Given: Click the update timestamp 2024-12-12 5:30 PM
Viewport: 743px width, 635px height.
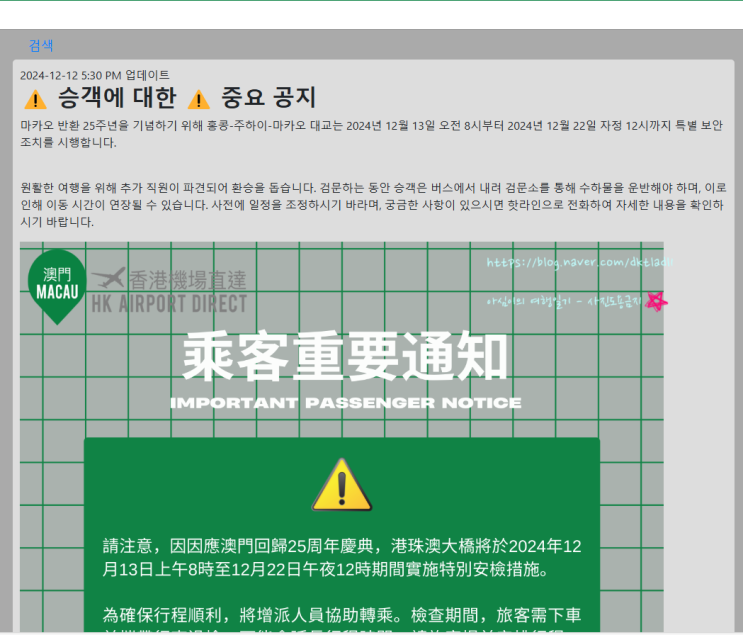Looking at the screenshot, I should click(71, 75).
